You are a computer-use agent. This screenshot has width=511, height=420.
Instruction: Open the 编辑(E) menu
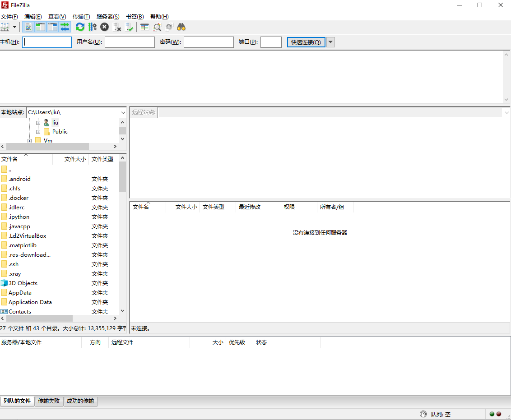[33, 17]
